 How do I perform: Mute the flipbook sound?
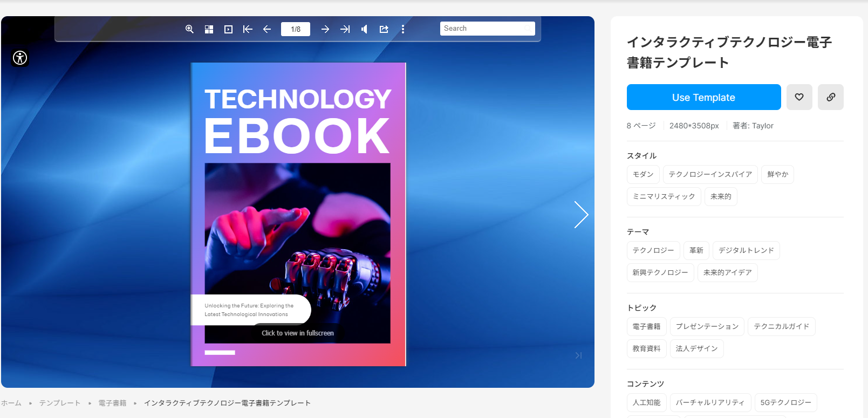coord(364,29)
